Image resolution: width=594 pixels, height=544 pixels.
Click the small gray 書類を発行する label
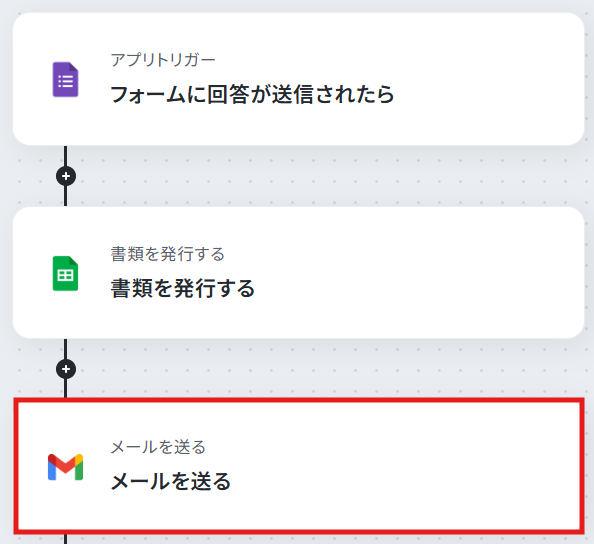coord(167,254)
